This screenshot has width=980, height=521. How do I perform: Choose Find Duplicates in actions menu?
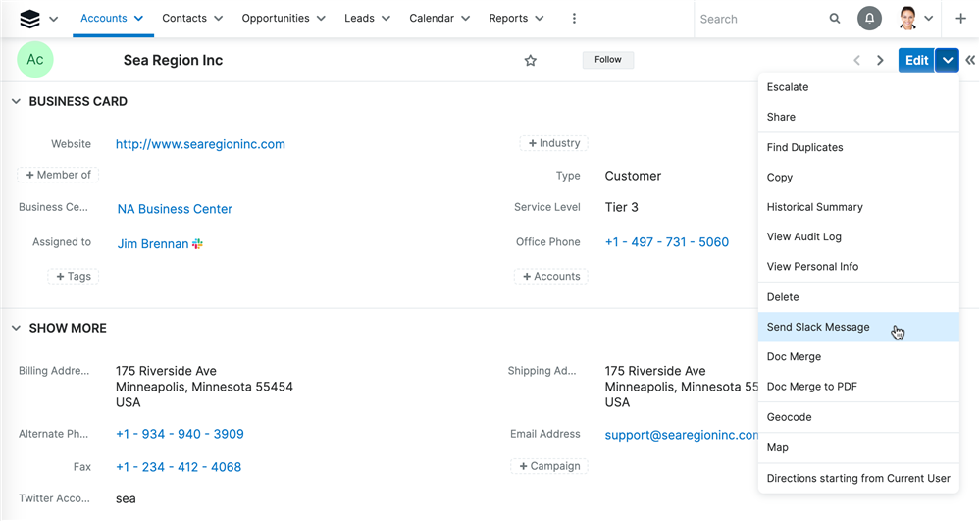(804, 148)
